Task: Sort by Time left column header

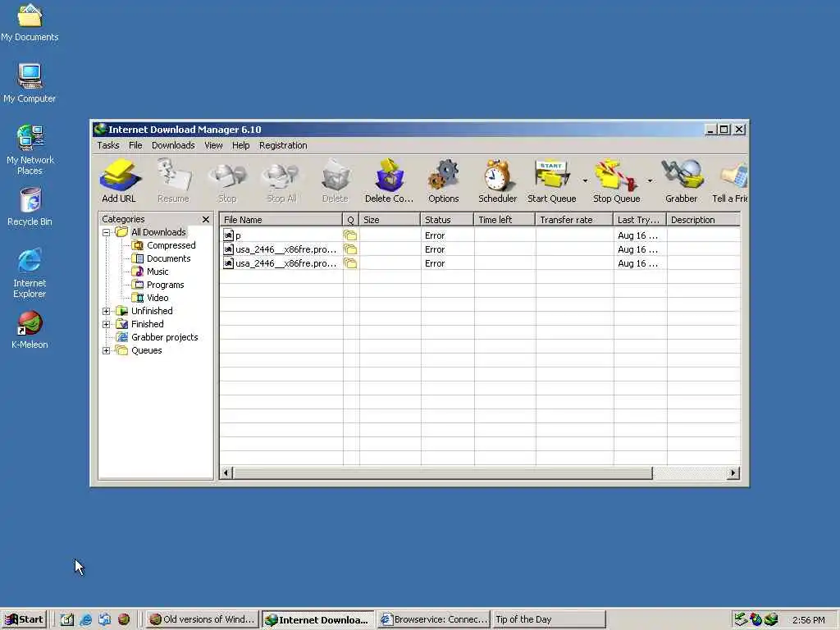Action: 504,220
